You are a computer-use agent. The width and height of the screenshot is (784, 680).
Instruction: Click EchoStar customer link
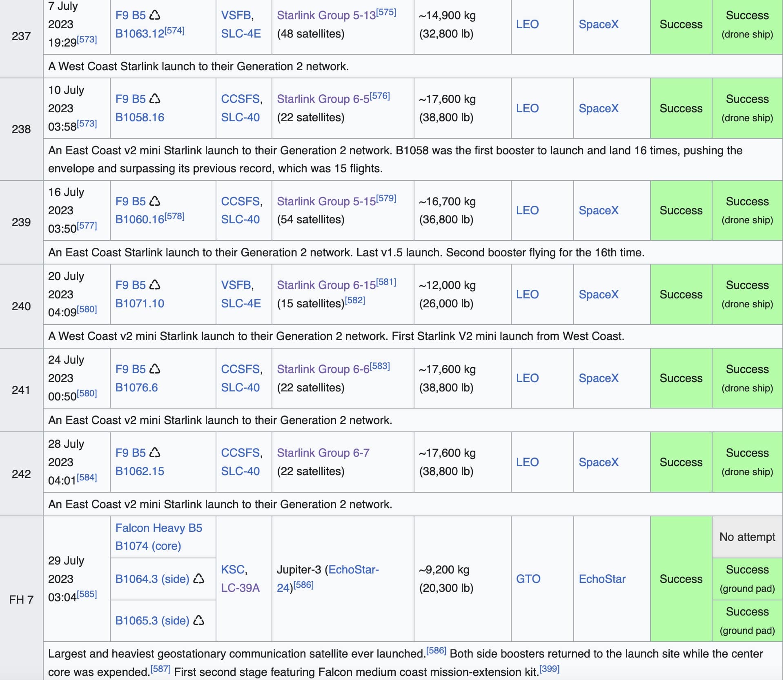602,579
